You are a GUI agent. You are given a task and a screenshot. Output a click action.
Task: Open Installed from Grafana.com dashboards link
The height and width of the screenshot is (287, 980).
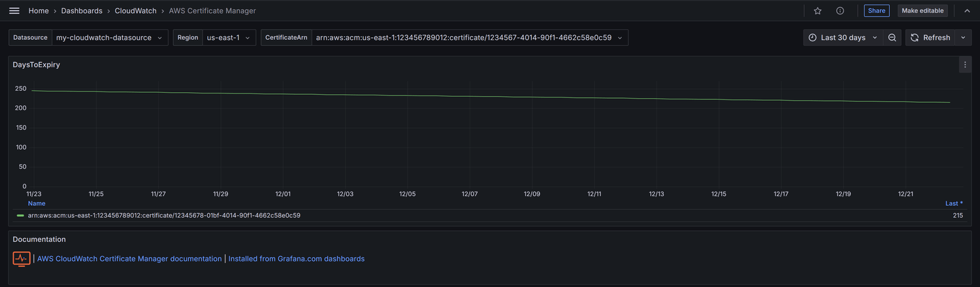point(296,259)
